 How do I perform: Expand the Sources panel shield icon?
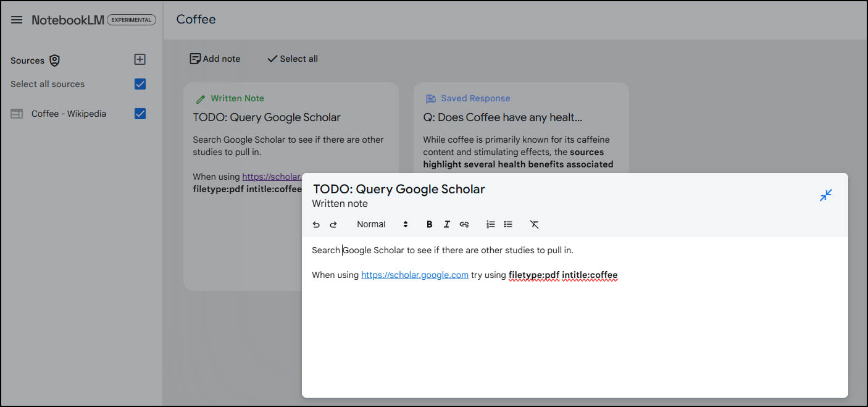click(x=55, y=60)
